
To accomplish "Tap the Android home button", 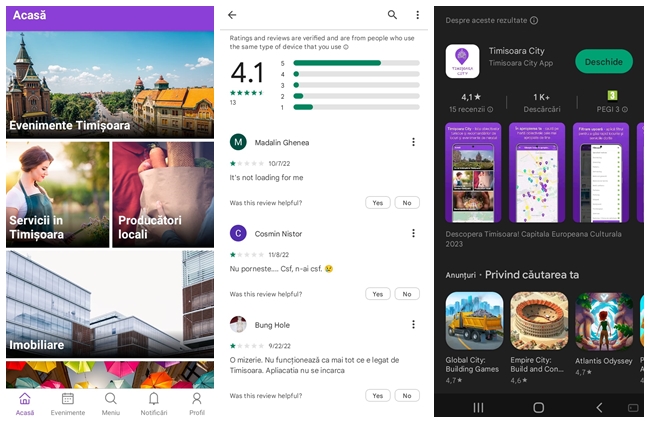I will coord(538,407).
